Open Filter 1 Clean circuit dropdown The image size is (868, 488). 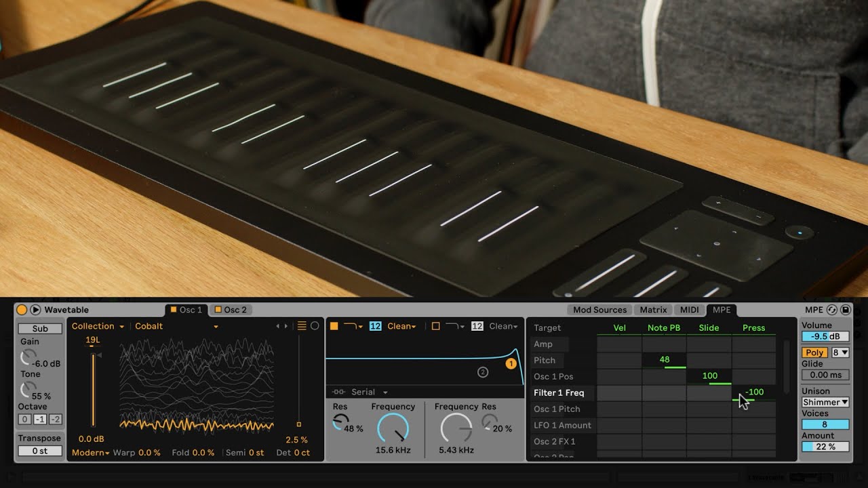(401, 326)
